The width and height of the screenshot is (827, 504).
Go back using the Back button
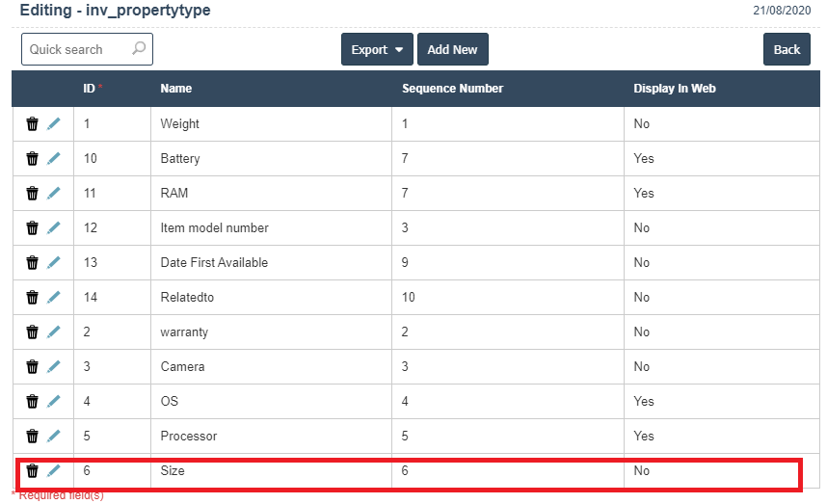(787, 50)
